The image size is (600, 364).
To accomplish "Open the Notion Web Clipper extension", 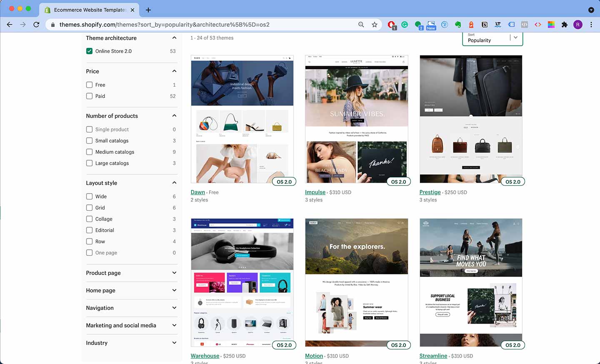I will click(x=485, y=25).
